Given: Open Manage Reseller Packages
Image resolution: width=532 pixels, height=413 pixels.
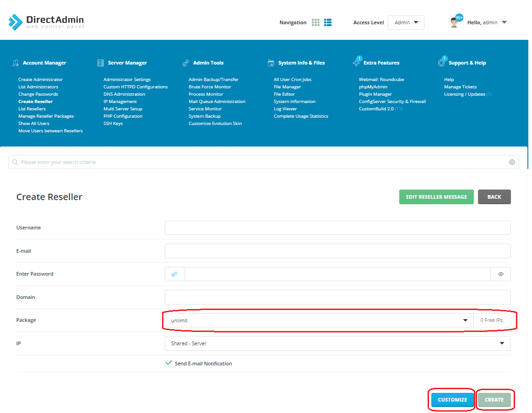Looking at the screenshot, I should 46,116.
